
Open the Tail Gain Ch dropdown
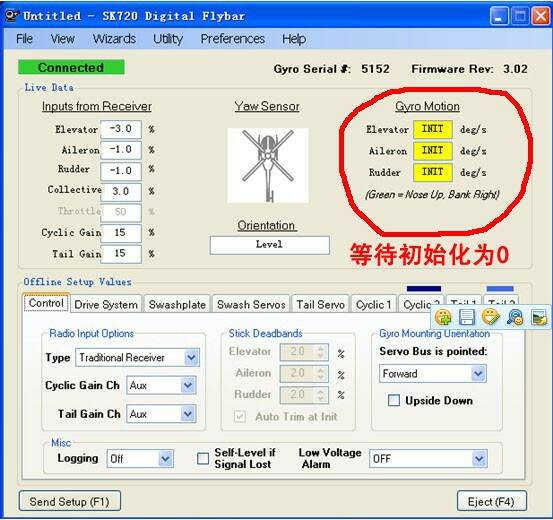tap(161, 414)
